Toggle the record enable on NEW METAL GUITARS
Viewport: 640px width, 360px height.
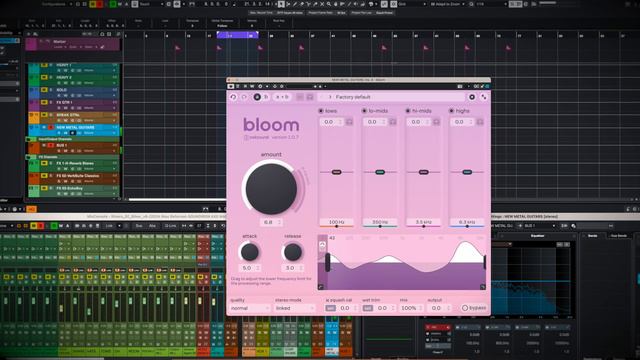click(x=51, y=127)
